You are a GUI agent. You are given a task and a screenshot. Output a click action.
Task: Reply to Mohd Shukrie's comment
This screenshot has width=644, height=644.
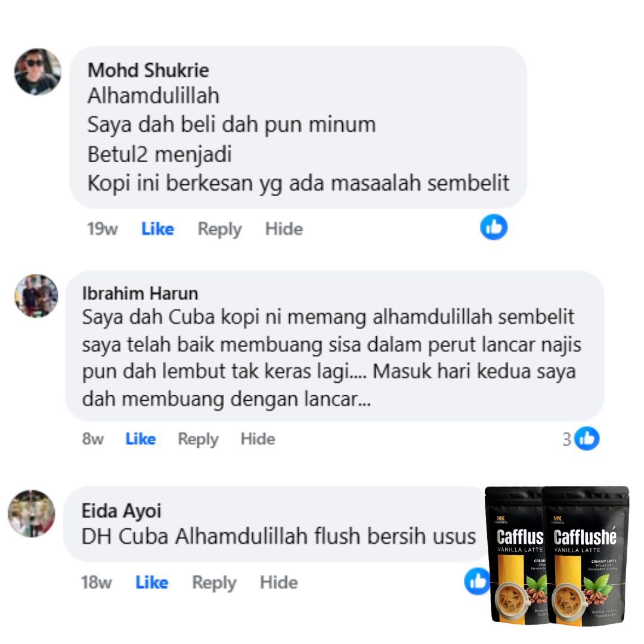tap(219, 229)
